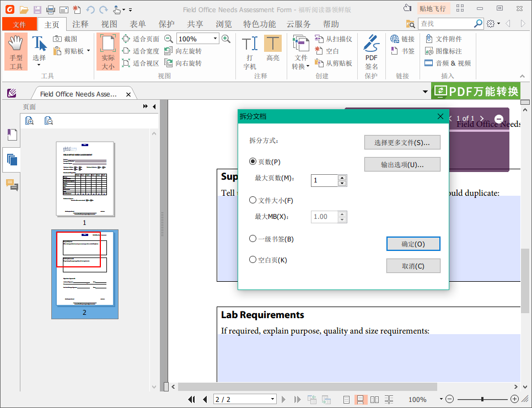Open the page number dropdown at bottom
The width and height of the screenshot is (532, 408).
pos(272,399)
